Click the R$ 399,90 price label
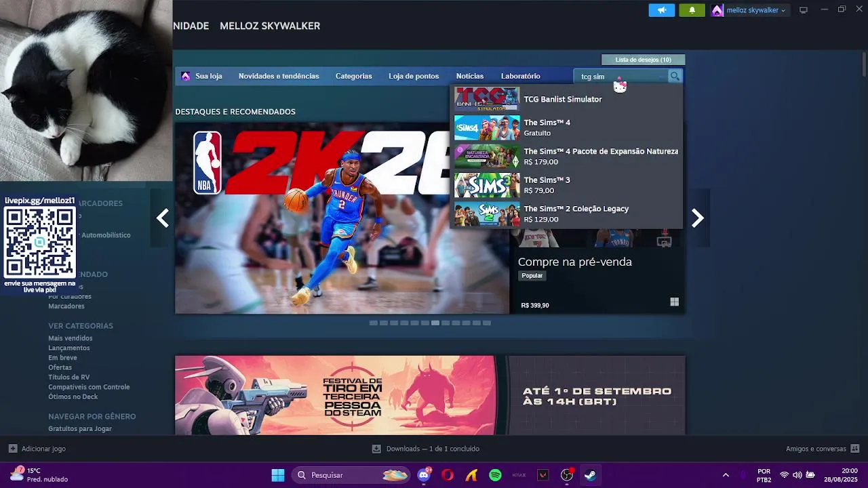868x488 pixels. tap(535, 306)
